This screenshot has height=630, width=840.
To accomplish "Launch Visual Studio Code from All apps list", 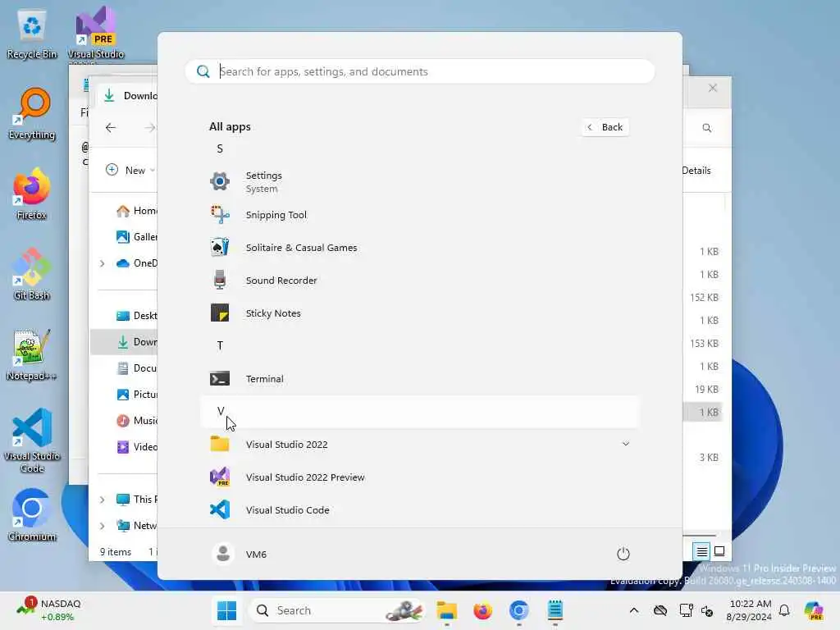I will (x=420, y=510).
